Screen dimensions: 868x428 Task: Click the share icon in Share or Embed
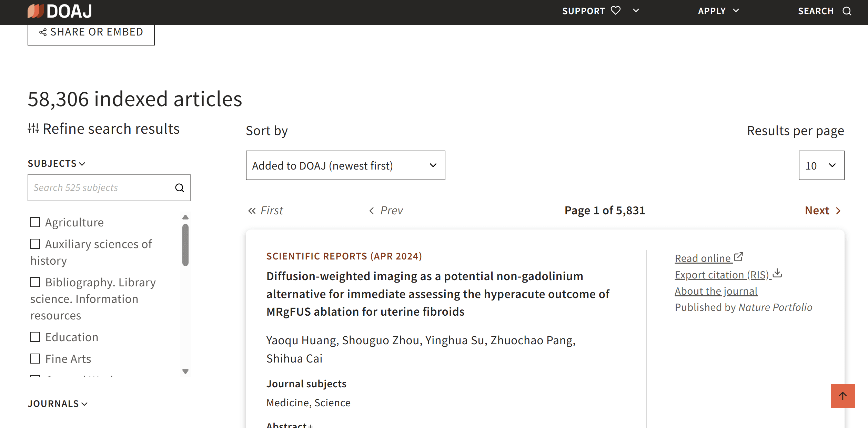click(43, 32)
